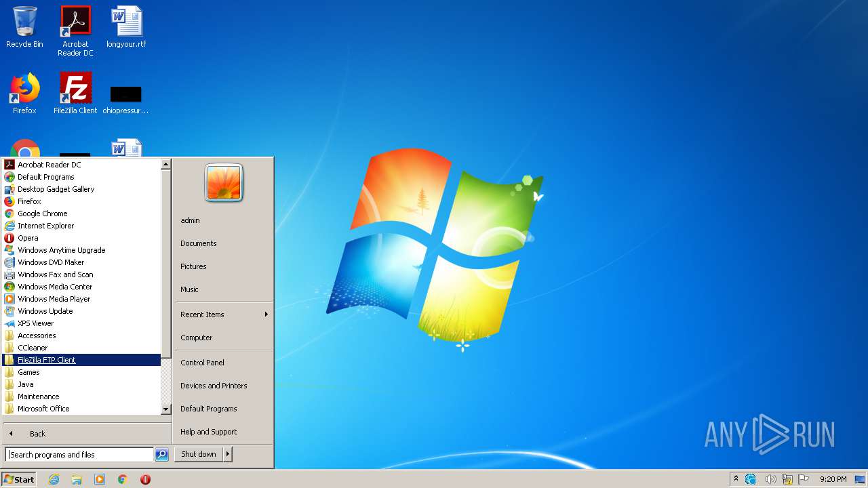Image resolution: width=868 pixels, height=488 pixels.
Task: Open Devices and Printers
Action: (224, 386)
